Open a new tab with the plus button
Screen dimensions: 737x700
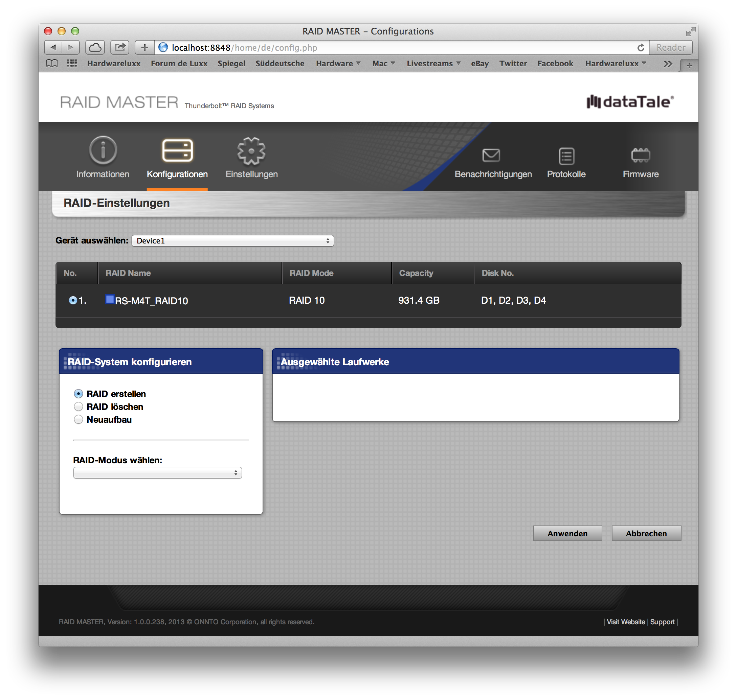(689, 65)
